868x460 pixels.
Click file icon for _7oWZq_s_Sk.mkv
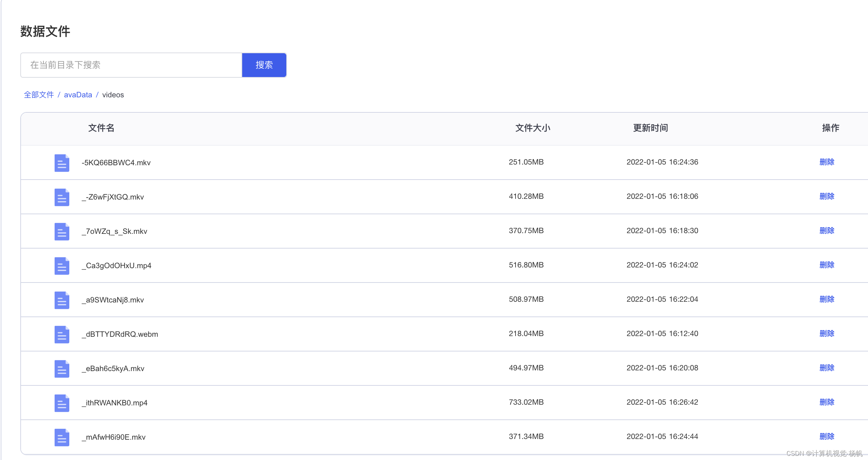click(62, 231)
